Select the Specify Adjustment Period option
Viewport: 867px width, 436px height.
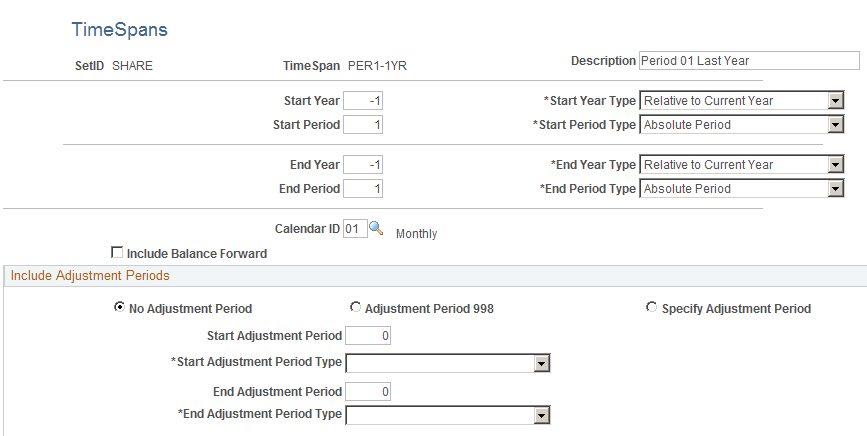tap(652, 308)
